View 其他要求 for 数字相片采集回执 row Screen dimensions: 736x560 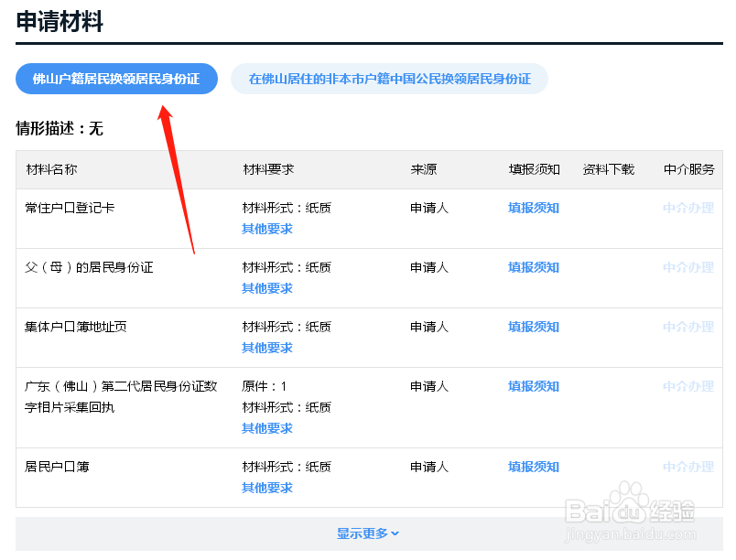point(266,428)
